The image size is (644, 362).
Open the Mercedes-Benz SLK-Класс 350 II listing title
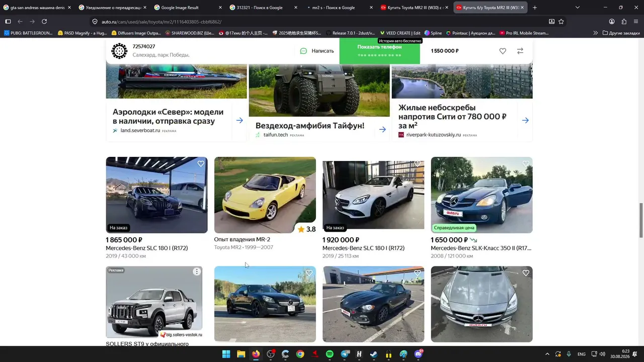point(481,248)
